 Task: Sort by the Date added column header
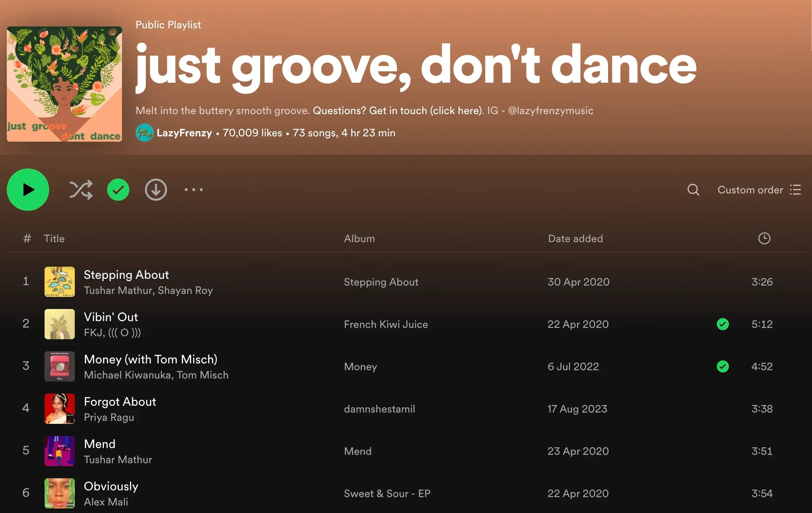[x=576, y=238]
